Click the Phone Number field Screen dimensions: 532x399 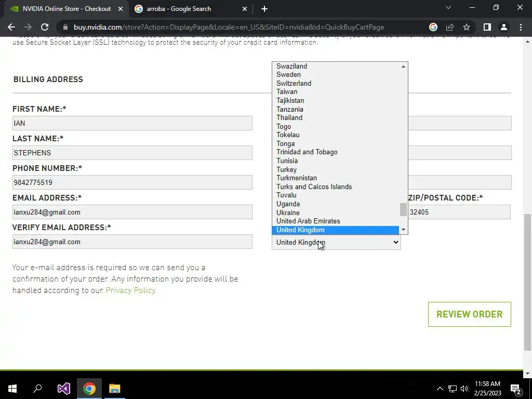click(x=132, y=182)
